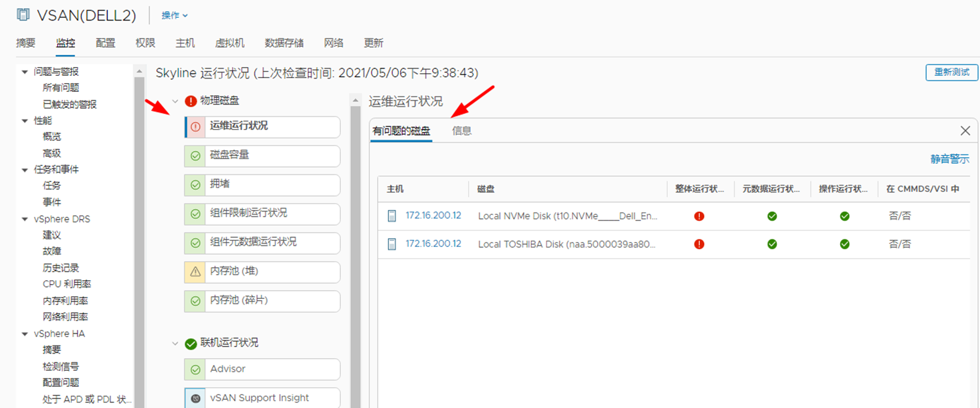Switch to the 配置 tab
The width and height of the screenshot is (980, 408).
pyautogui.click(x=105, y=43)
